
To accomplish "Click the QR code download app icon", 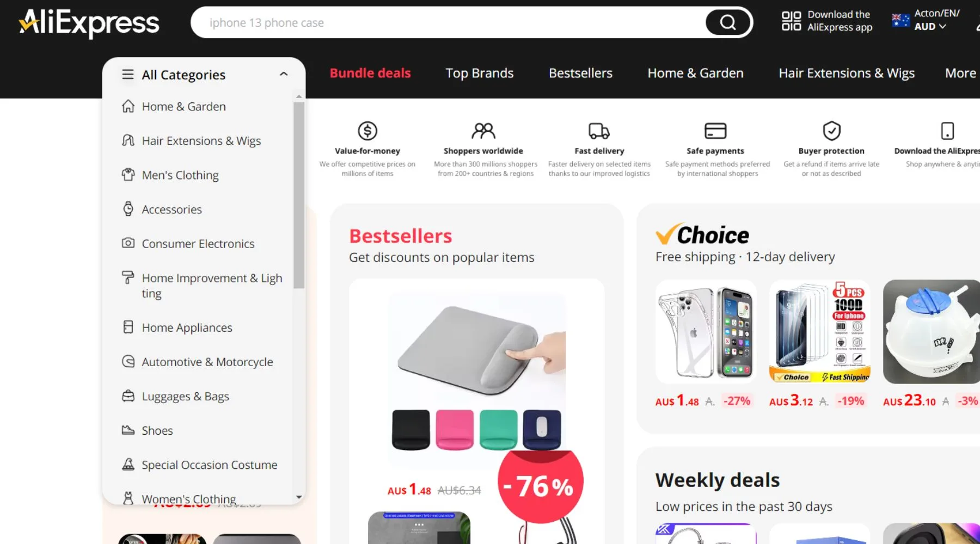I will pyautogui.click(x=791, y=21).
